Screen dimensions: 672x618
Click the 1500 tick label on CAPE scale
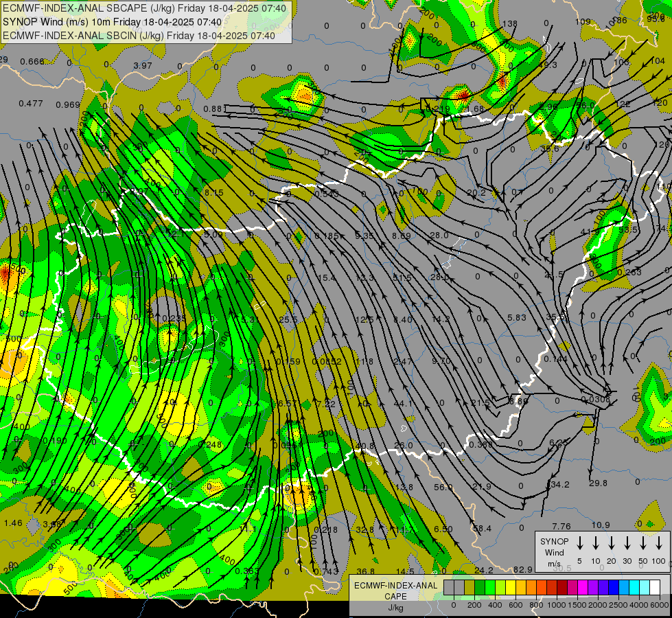click(577, 605)
